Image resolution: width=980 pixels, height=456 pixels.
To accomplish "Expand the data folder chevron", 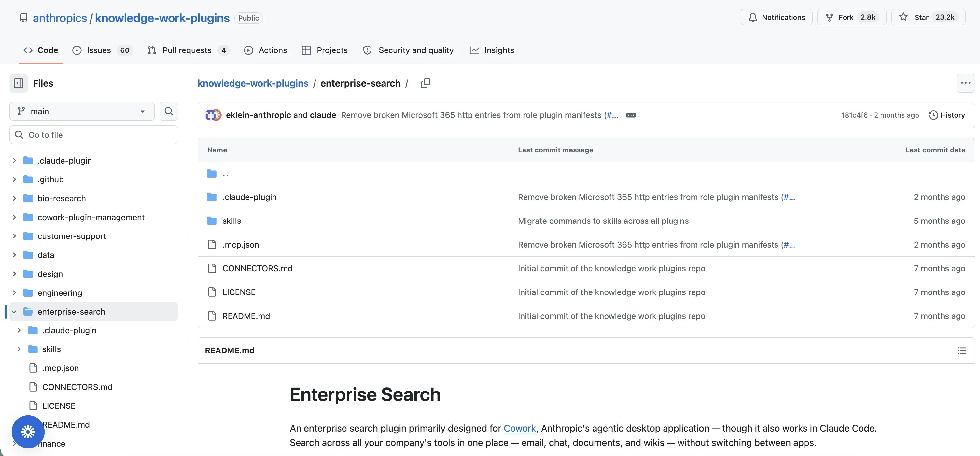I will click(14, 255).
